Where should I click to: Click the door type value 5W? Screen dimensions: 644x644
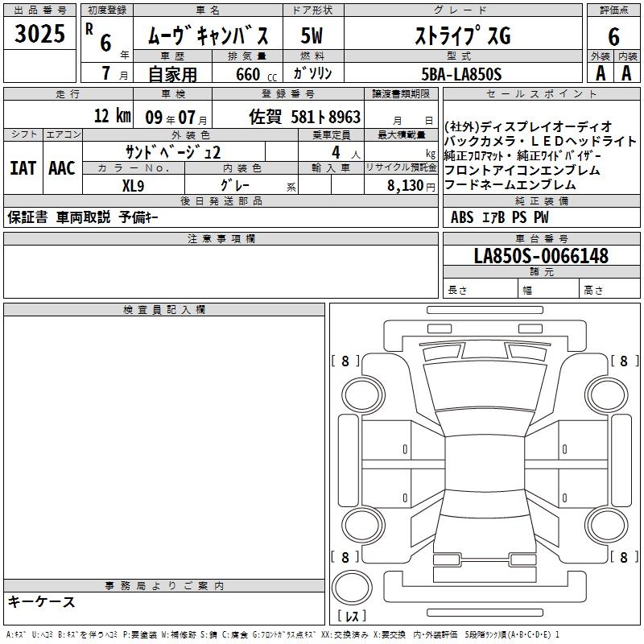312,35
